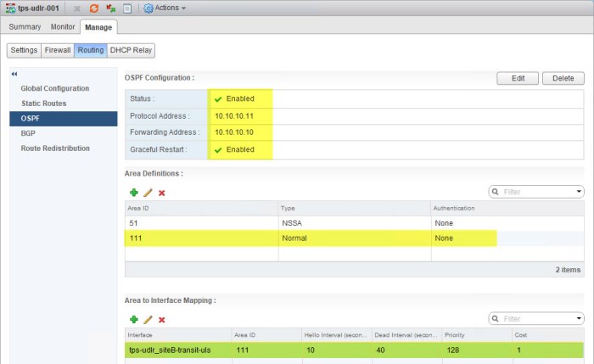594x364 pixels.
Task: Select the tps-udlr_siteB-transit-uls interface row
Action: click(x=354, y=350)
